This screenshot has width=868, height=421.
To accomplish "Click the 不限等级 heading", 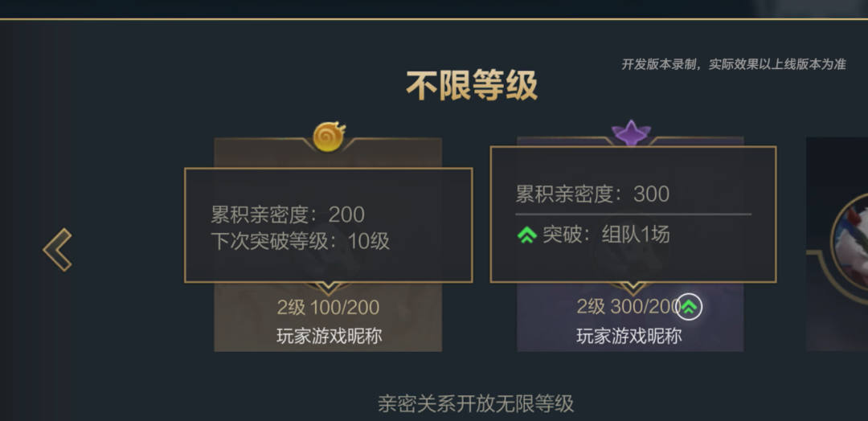I will tap(471, 85).
